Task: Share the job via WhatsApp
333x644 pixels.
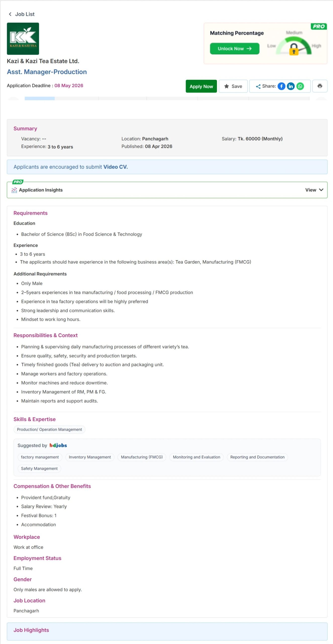Action: pos(300,86)
